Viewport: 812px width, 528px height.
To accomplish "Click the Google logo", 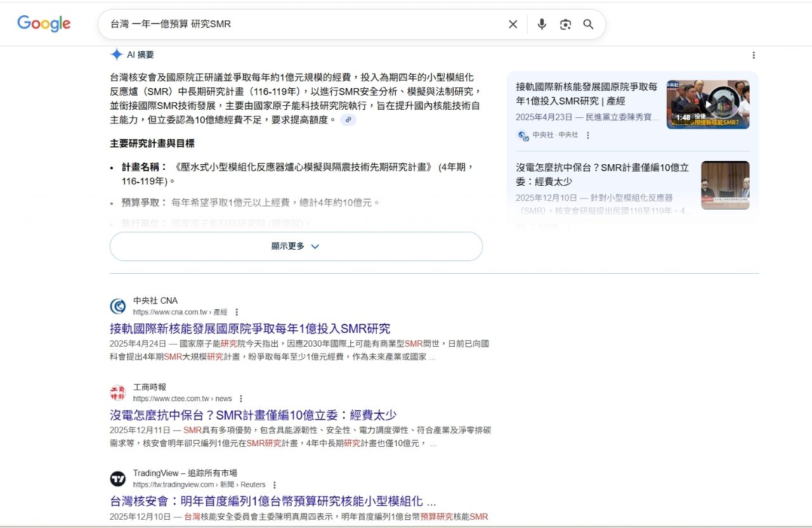I will tap(44, 24).
